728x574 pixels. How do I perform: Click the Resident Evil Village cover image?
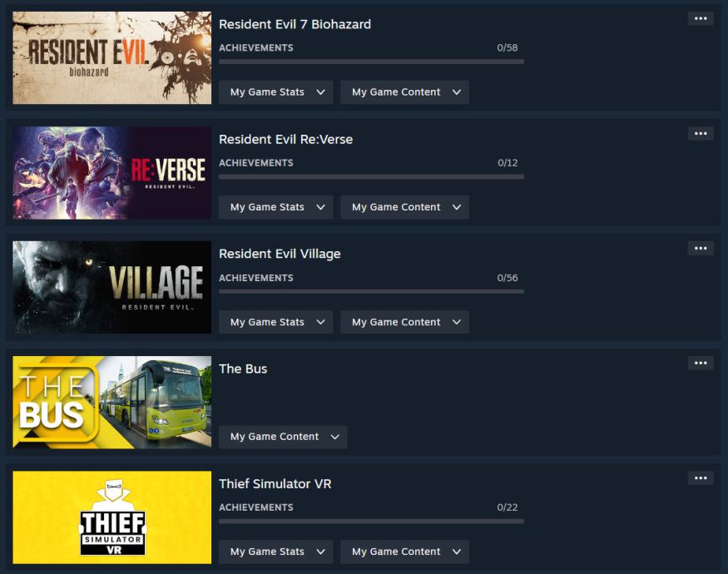coord(111,287)
